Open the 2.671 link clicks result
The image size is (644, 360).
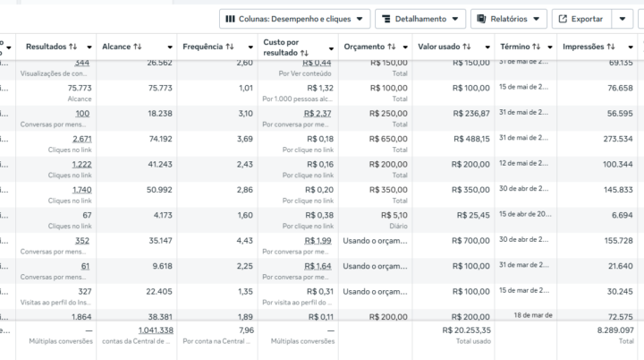tap(81, 139)
